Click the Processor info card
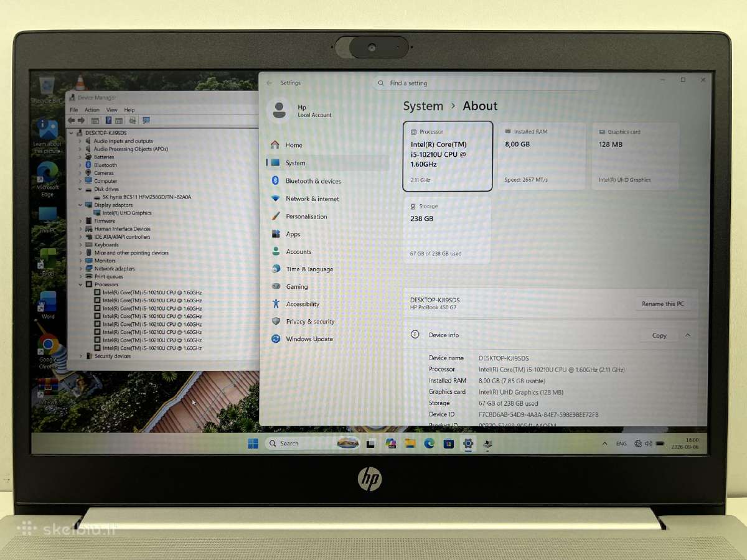 [448, 156]
